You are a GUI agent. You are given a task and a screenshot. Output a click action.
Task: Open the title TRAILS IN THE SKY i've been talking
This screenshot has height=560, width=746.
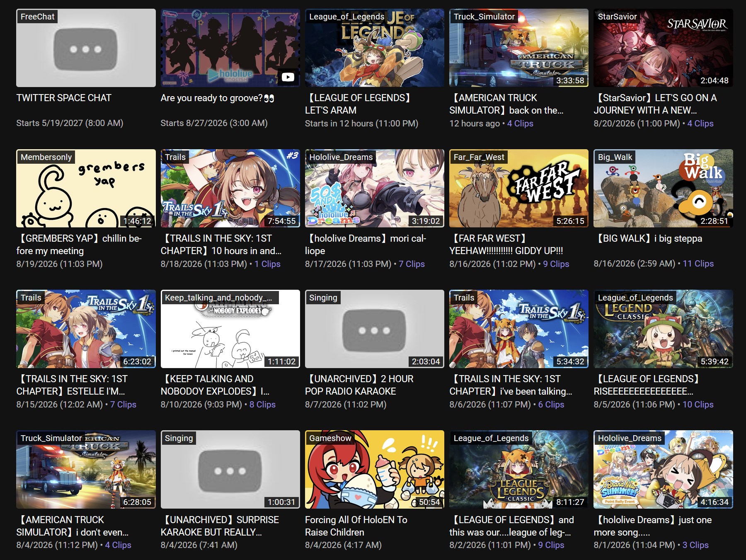(x=511, y=385)
